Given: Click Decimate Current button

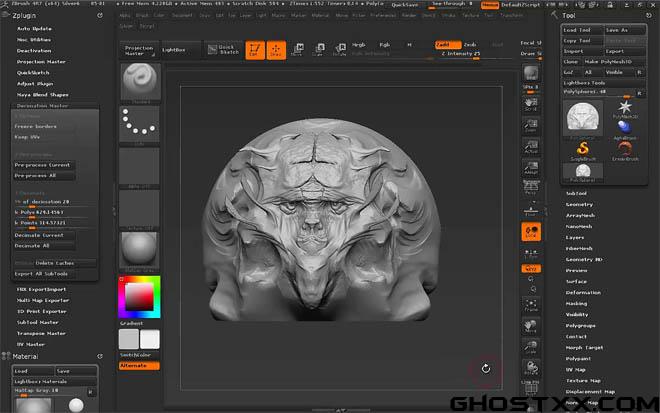Looking at the screenshot, I should 44,235.
